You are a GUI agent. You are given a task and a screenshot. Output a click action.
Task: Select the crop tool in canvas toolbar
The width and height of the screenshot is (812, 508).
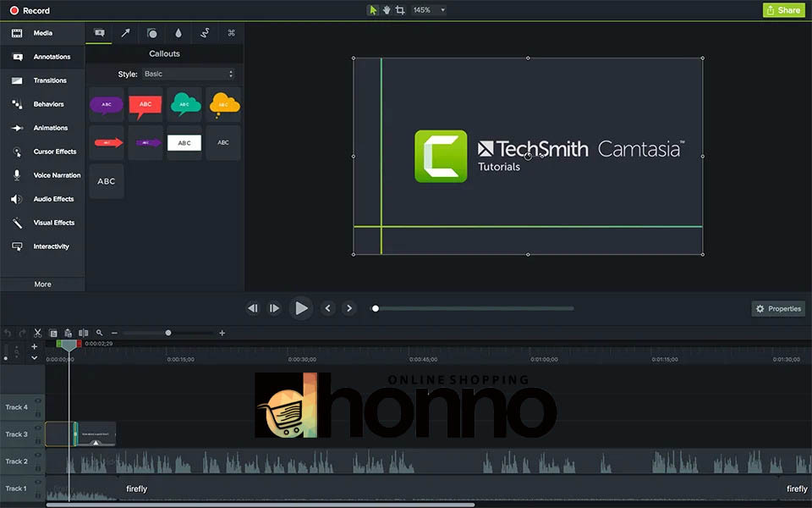(400, 10)
